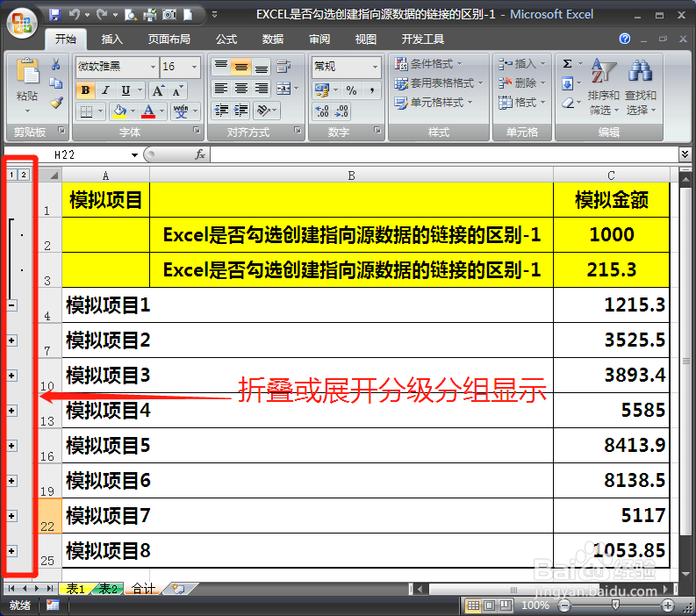Open Print Preview from quick access toolbar
The height and width of the screenshot is (616, 696).
(x=131, y=15)
